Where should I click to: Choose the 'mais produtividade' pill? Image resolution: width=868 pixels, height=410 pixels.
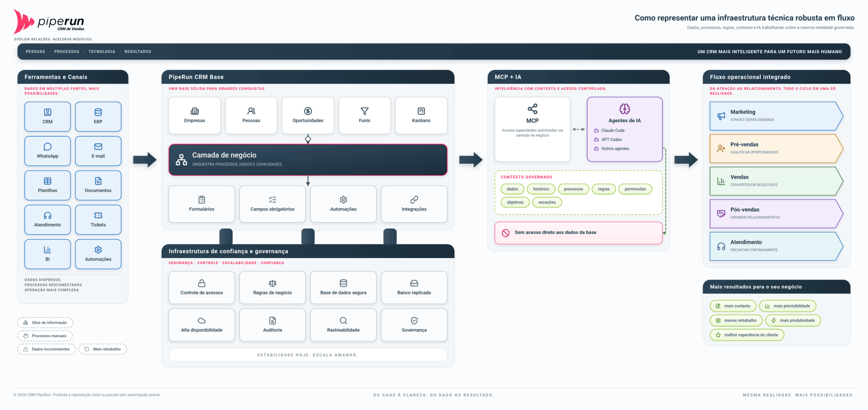coord(793,321)
